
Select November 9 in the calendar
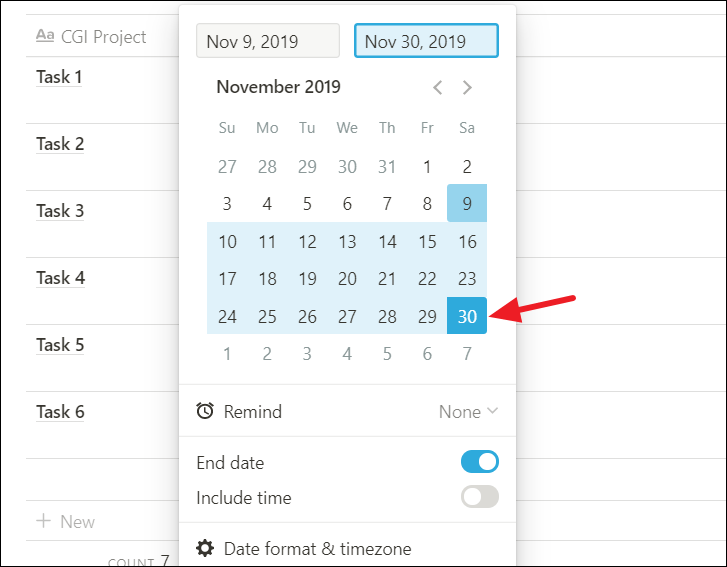coord(467,204)
